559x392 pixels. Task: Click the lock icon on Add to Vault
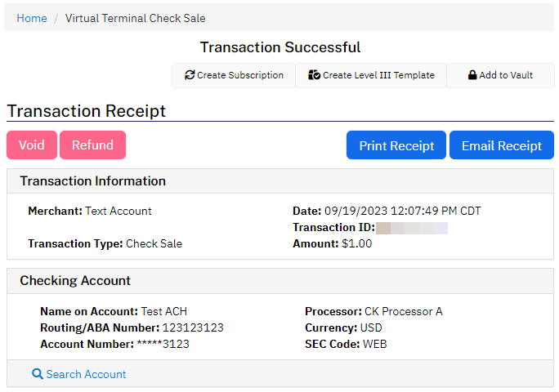click(x=472, y=75)
